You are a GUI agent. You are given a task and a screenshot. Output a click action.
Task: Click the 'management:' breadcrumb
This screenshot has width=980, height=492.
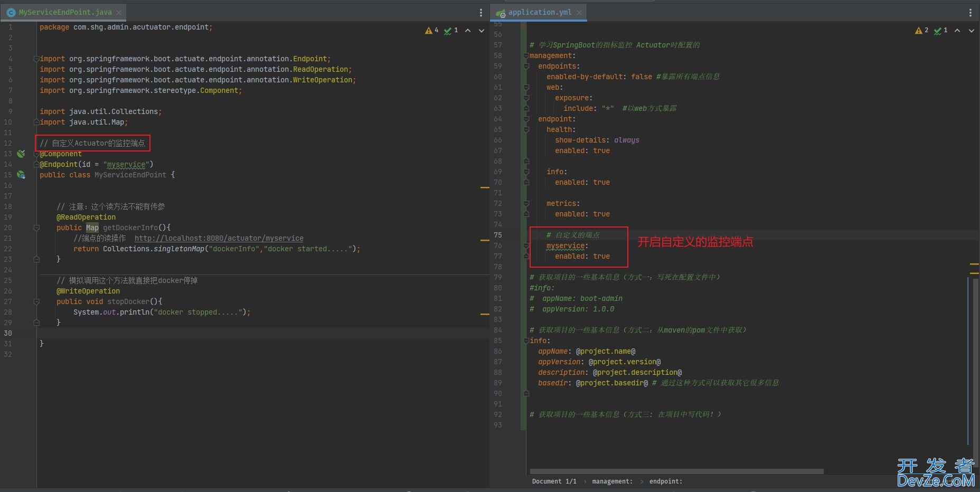(612, 481)
